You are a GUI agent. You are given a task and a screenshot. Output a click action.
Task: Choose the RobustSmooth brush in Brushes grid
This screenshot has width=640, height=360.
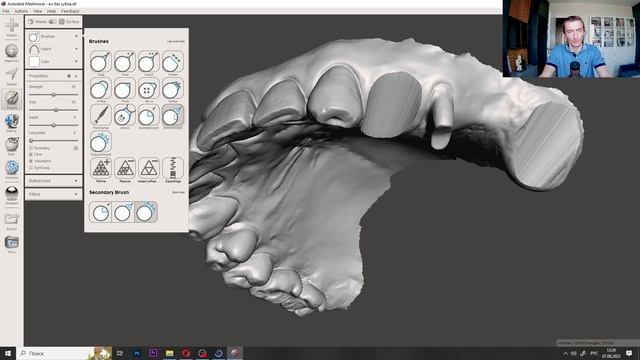[x=100, y=142]
